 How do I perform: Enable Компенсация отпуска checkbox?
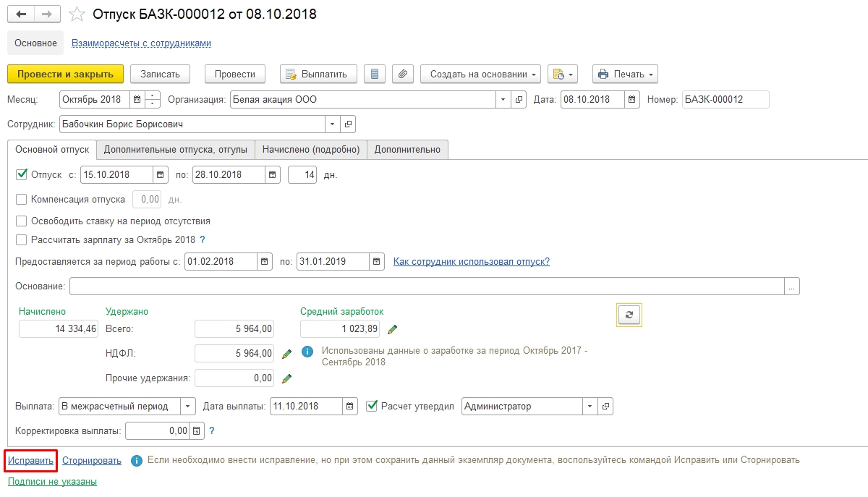(22, 199)
